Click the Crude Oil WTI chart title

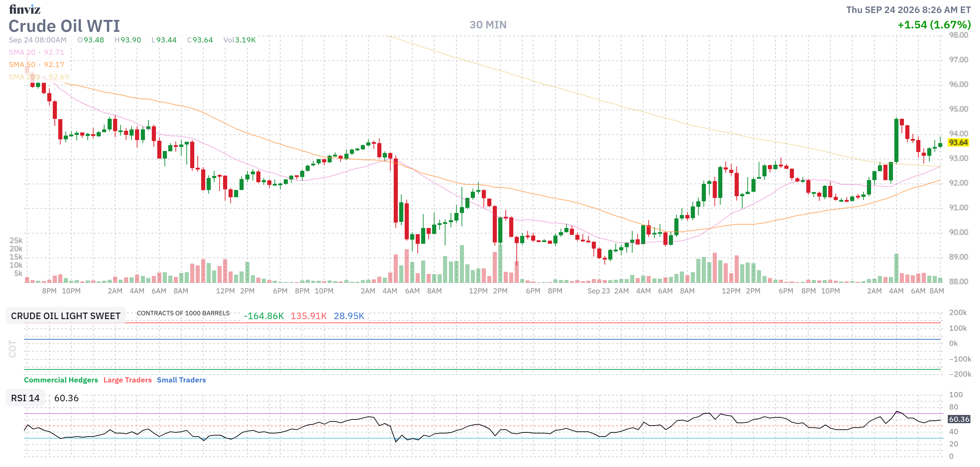click(x=64, y=26)
